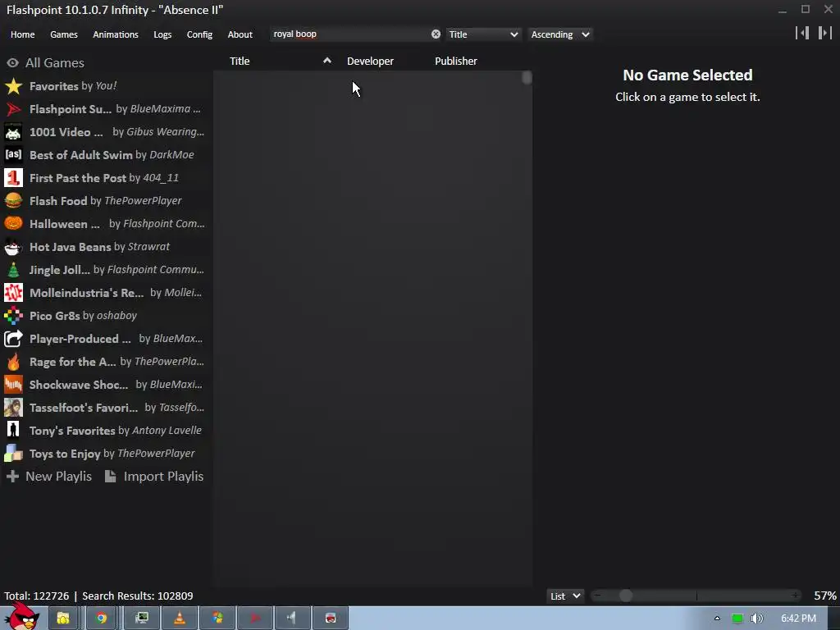Open Tasselfoot's Favorites portrait icon
This screenshot has height=630, width=840.
(13, 408)
